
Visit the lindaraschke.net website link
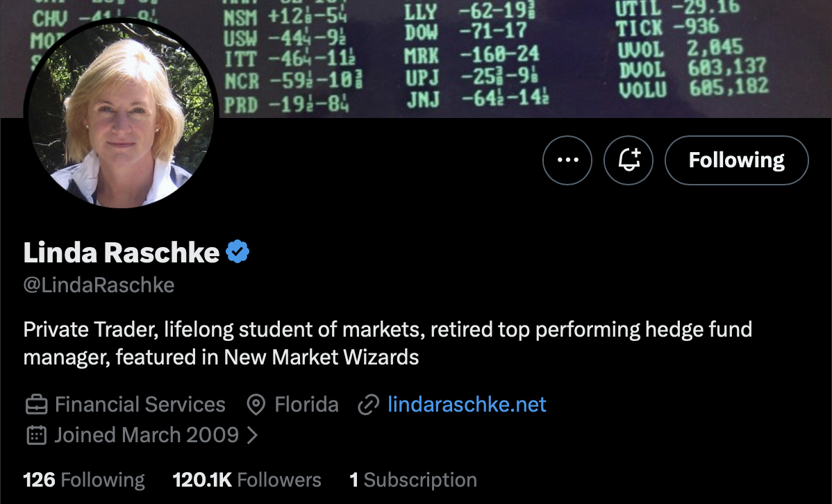467,405
